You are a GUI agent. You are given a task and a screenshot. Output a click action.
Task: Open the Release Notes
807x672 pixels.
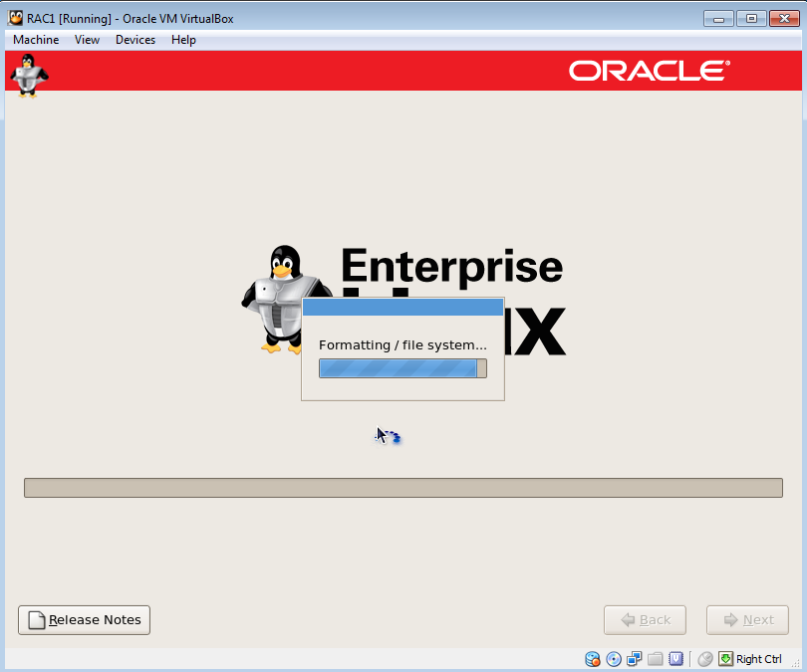[84, 620]
